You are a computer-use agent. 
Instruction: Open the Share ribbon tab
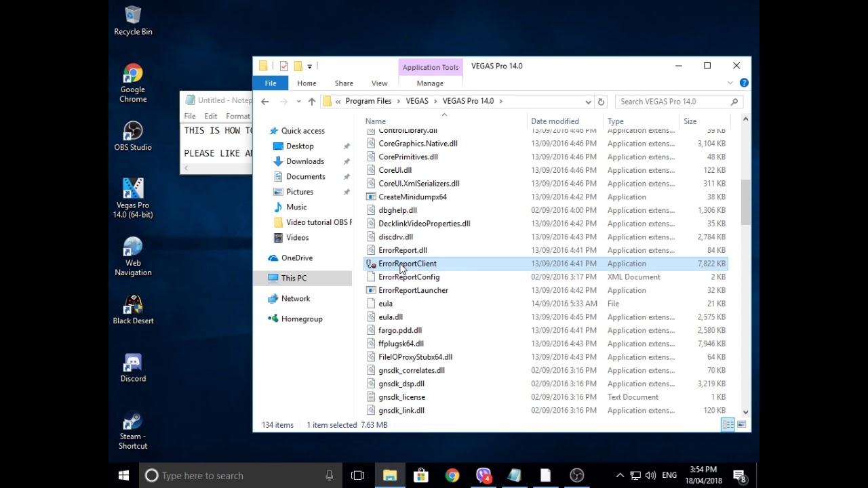pyautogui.click(x=344, y=83)
